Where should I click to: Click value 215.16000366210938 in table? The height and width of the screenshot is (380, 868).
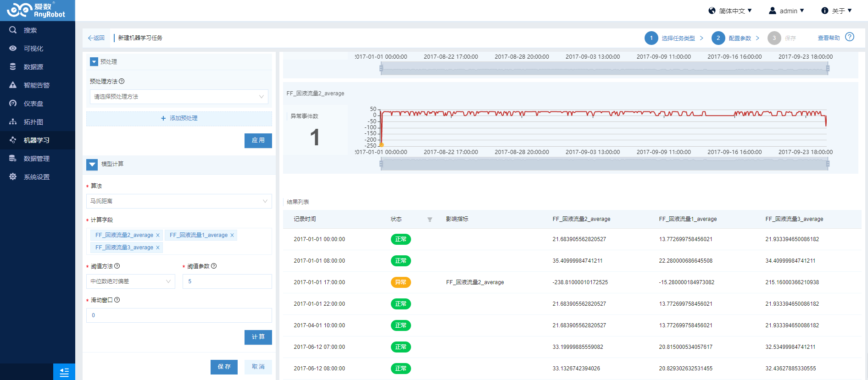click(792, 282)
